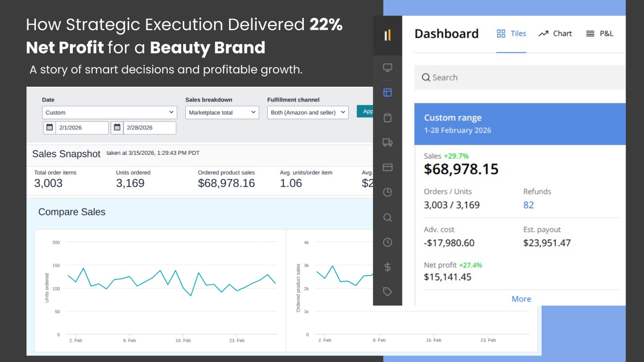Click the Refunds count 82 link
Screen dimensions: 644x362
point(528,205)
